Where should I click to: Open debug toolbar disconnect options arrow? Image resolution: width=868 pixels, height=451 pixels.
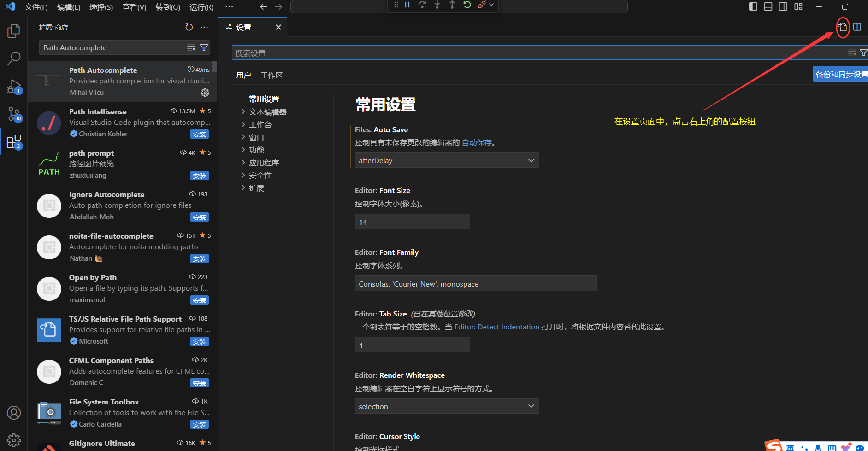tap(491, 5)
